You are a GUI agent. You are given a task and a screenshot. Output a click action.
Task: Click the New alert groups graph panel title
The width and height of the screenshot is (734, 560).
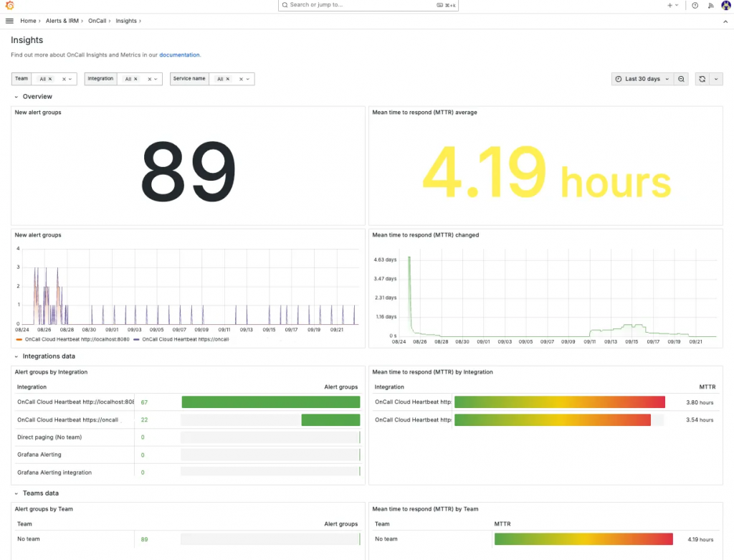[x=38, y=235]
